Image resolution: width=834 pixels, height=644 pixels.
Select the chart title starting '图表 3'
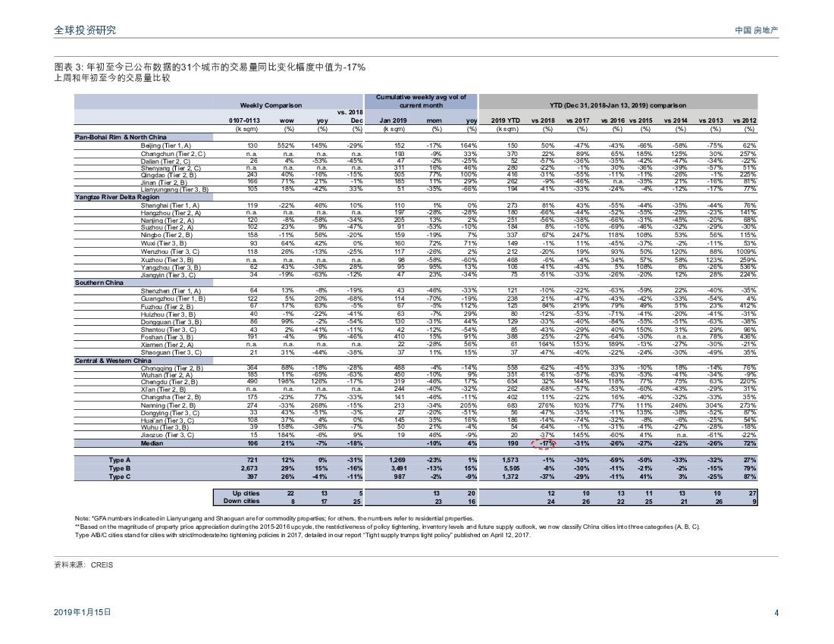[x=209, y=67]
